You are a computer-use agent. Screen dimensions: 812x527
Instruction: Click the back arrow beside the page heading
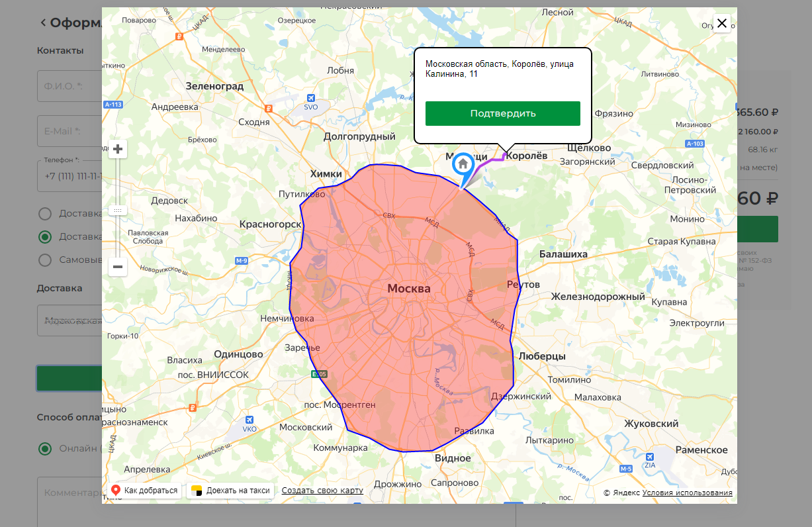tap(43, 23)
